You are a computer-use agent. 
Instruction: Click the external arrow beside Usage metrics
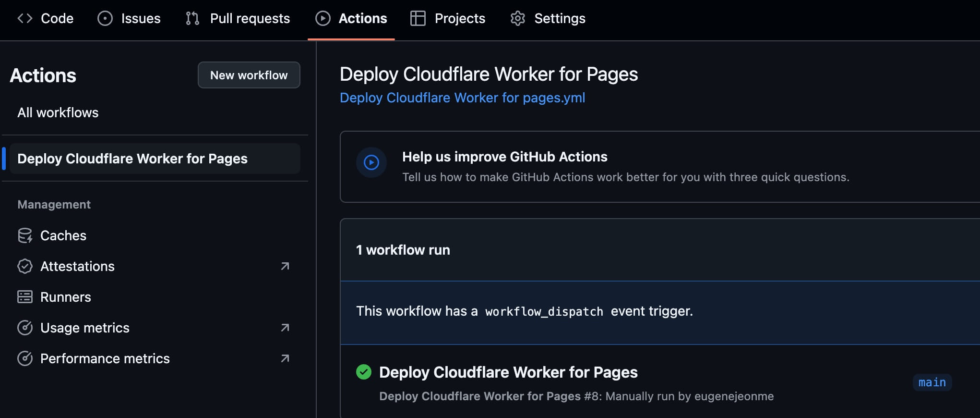click(285, 328)
